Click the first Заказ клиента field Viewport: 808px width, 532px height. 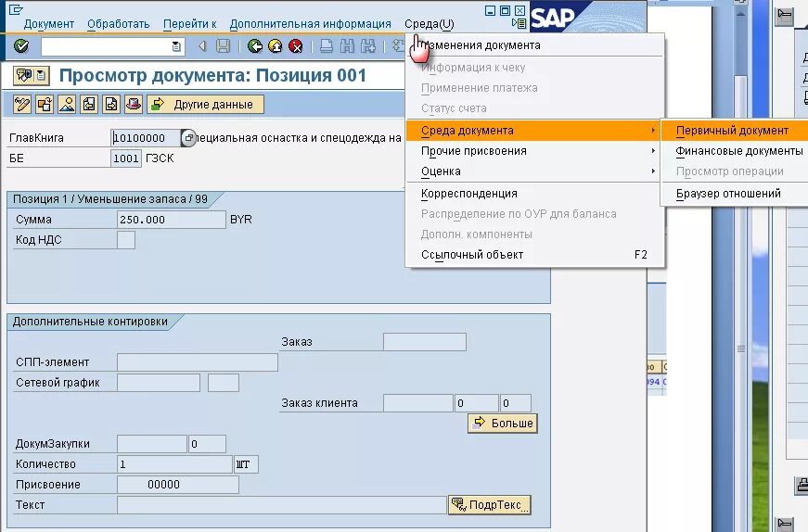coord(418,403)
